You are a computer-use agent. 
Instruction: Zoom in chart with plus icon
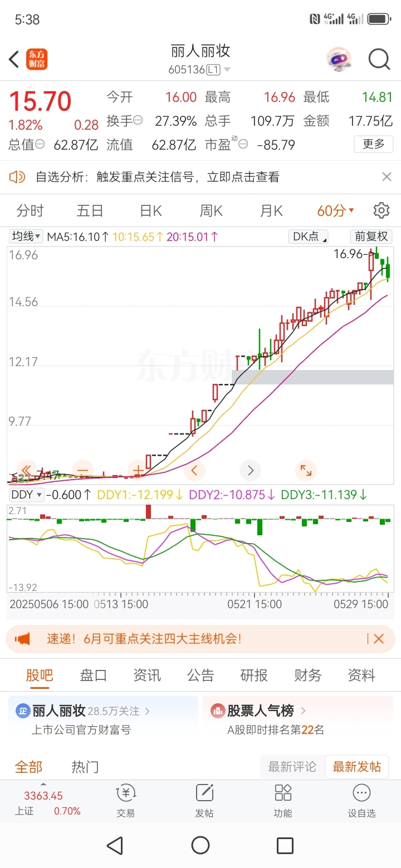point(138,470)
